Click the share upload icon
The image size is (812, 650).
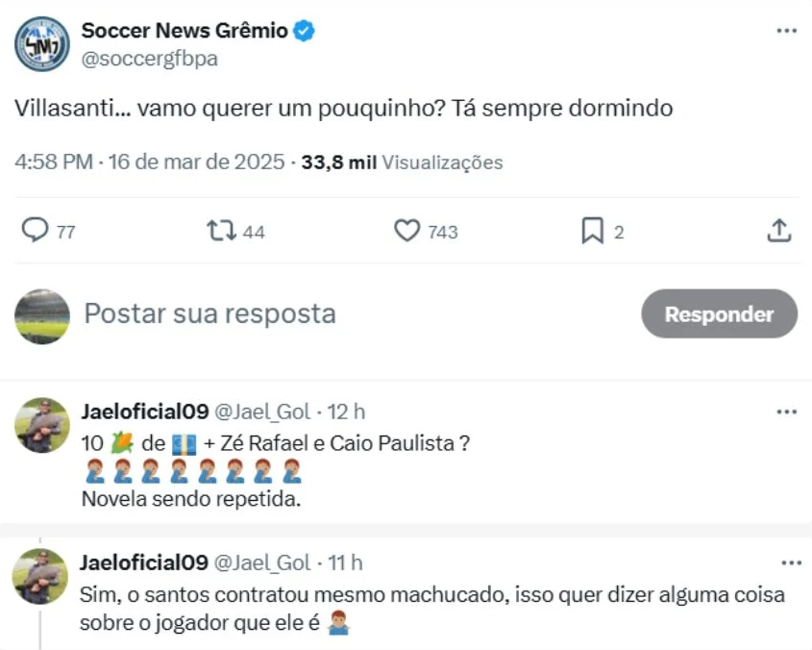click(778, 231)
